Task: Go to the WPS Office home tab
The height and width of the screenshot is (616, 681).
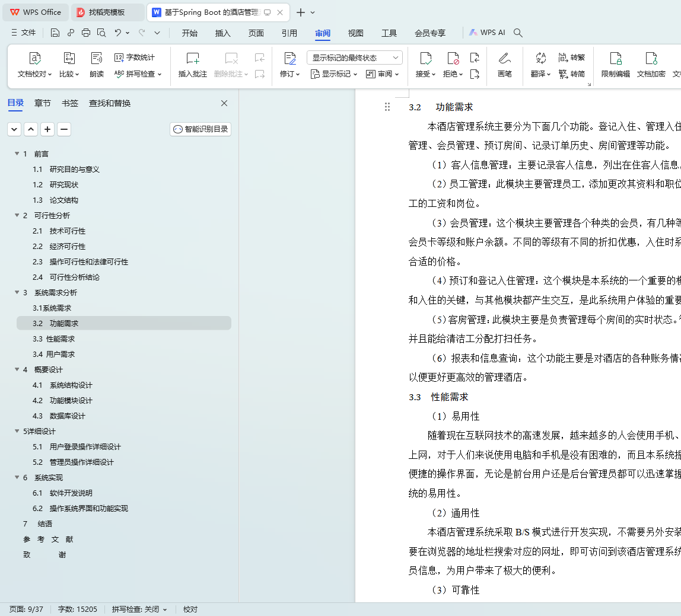Action: (x=36, y=12)
